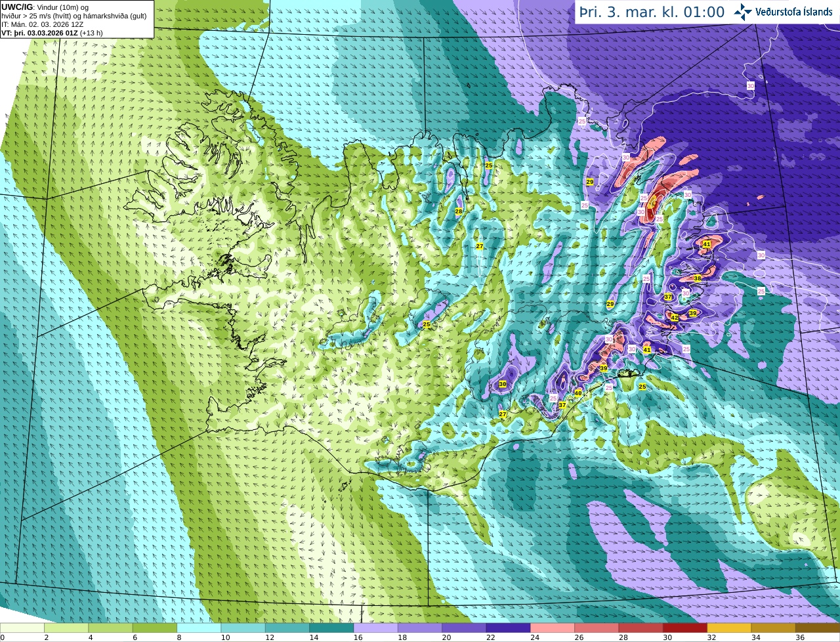Image resolution: width=840 pixels, height=642 pixels.
Task: Click the 32–34 m/s yellow legend swatch
Action: pos(729,628)
